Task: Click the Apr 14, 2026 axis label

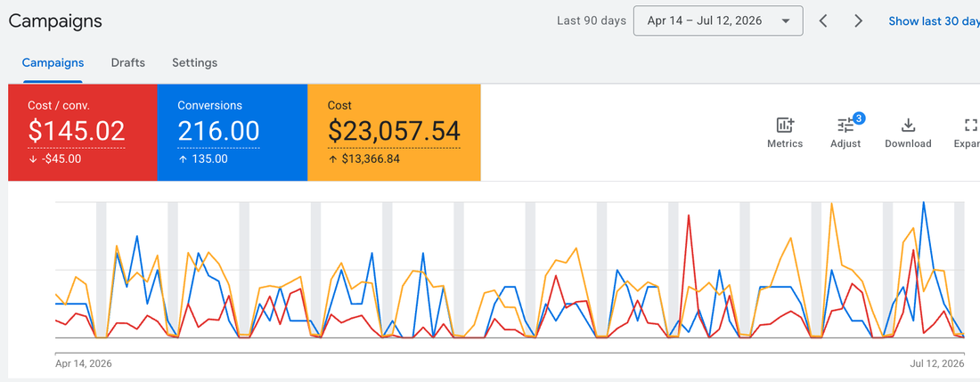Action: pos(84,363)
